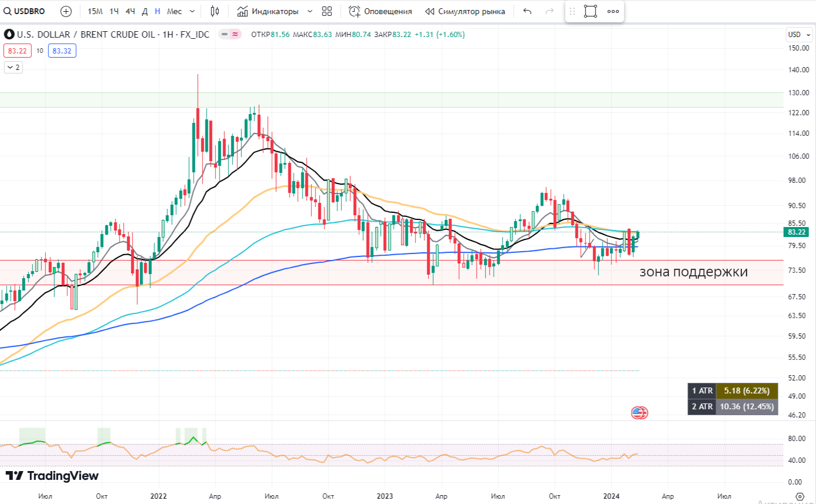Click the red 83.22 sell price button
Viewport: 816px width, 504px height.
point(18,51)
